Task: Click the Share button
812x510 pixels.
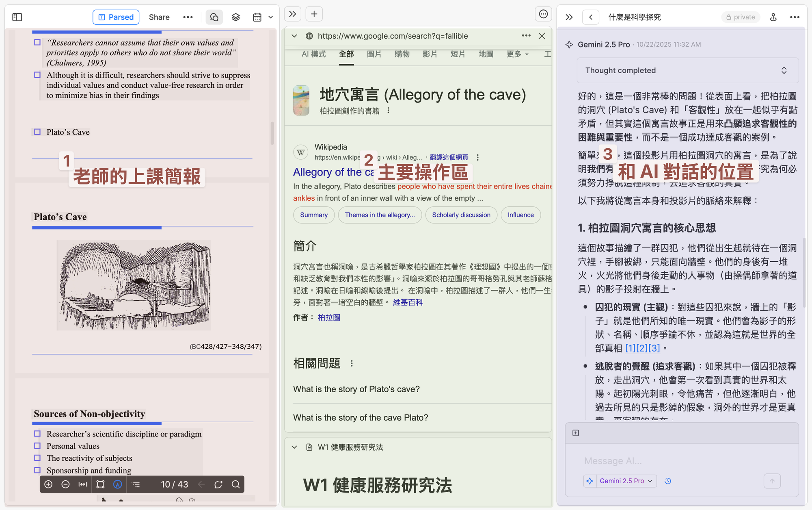Action: 159,17
